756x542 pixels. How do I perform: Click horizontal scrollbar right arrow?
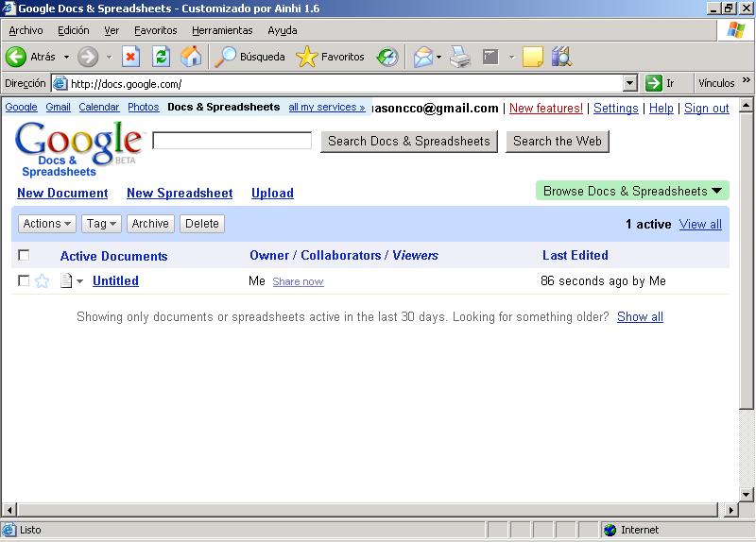pos(731,510)
